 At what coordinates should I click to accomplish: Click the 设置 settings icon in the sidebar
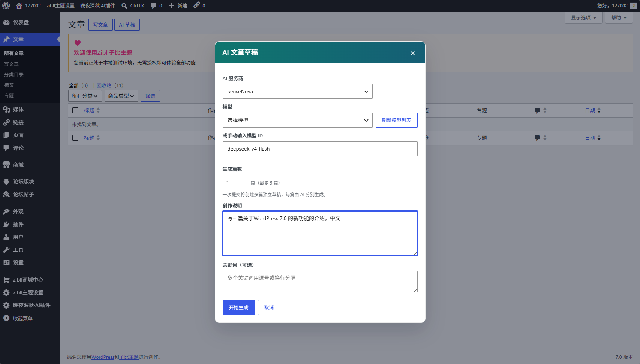6,263
